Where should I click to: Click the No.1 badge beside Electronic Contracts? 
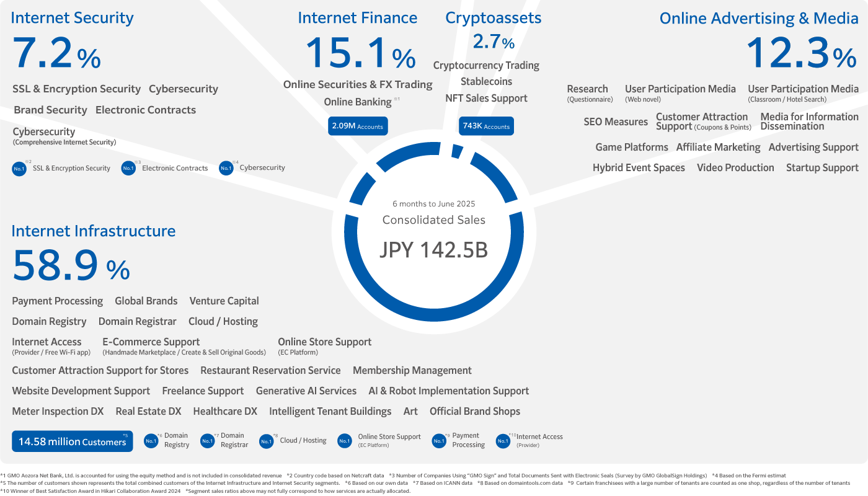(128, 168)
